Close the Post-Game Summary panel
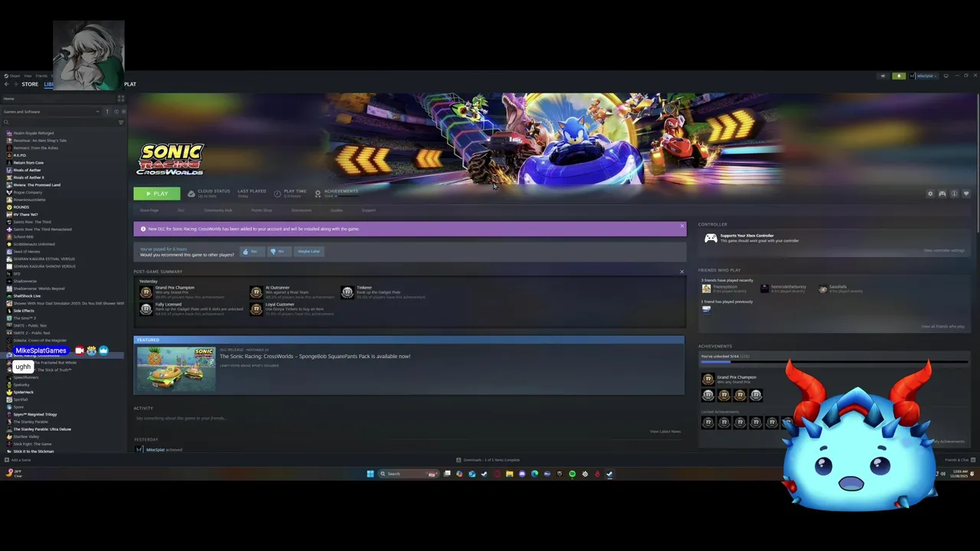 pos(681,272)
